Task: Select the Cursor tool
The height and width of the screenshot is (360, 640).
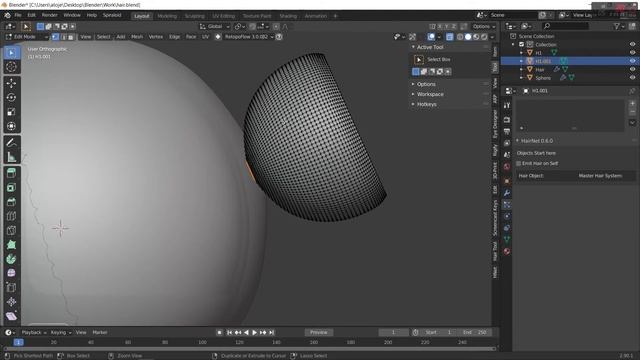Action: tap(11, 67)
